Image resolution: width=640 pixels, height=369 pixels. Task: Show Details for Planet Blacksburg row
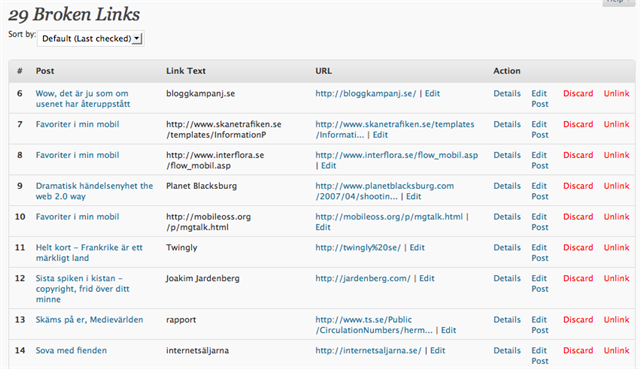click(x=507, y=186)
